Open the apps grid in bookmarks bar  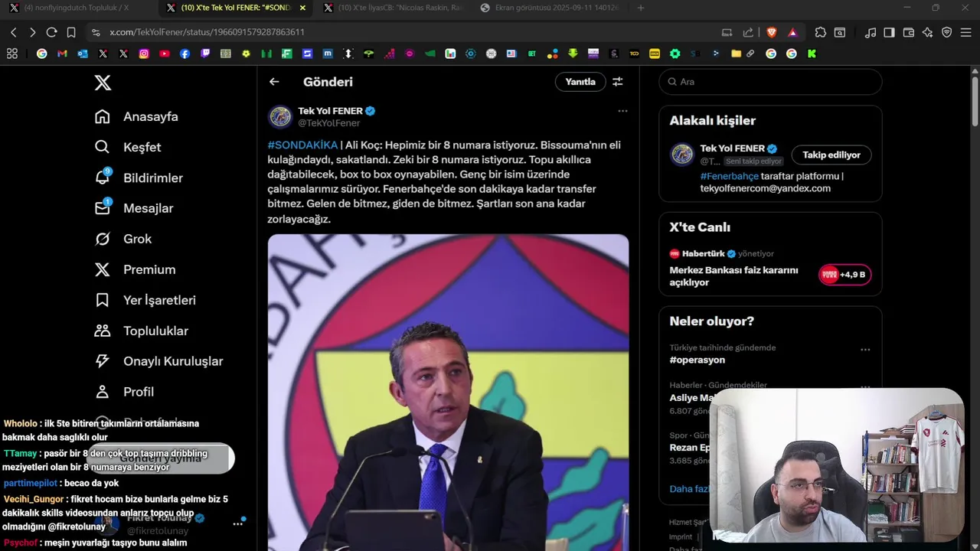(x=11, y=54)
